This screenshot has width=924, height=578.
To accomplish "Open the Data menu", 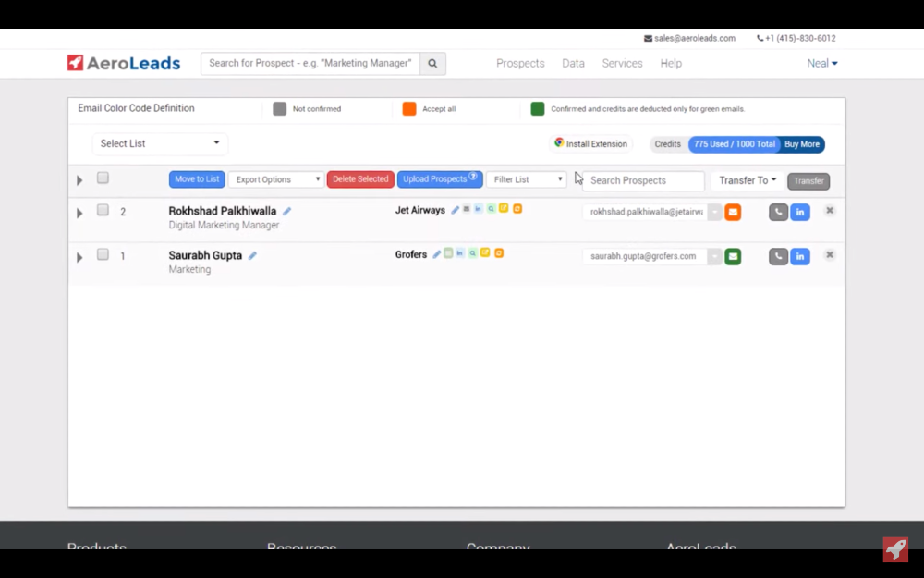I will (573, 63).
